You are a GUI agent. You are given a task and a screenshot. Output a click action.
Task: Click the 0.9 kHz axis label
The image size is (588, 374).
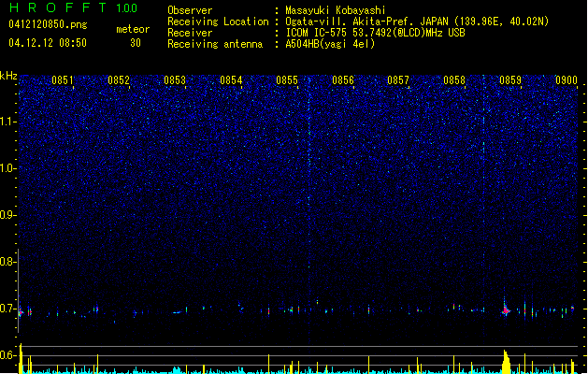pos(8,215)
